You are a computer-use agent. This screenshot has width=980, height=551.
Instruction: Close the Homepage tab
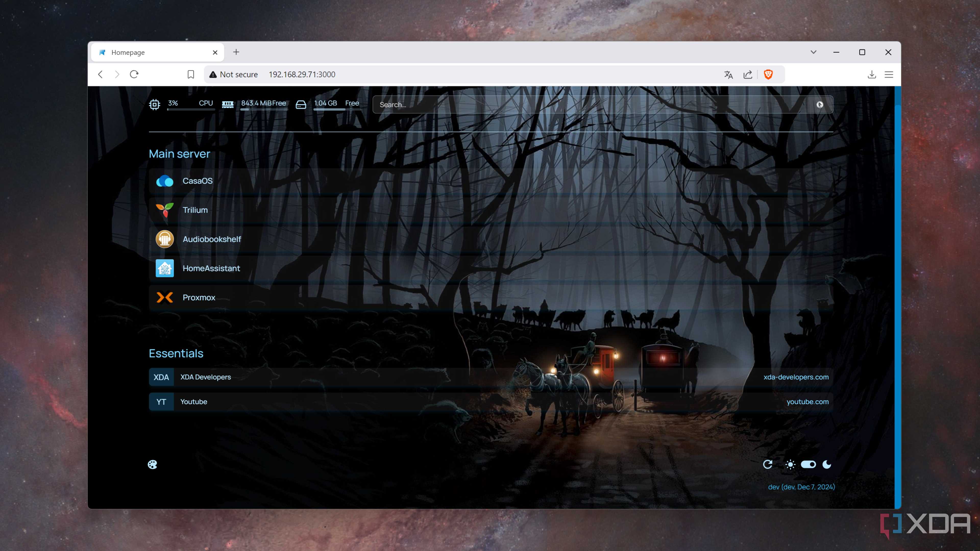[x=215, y=53]
